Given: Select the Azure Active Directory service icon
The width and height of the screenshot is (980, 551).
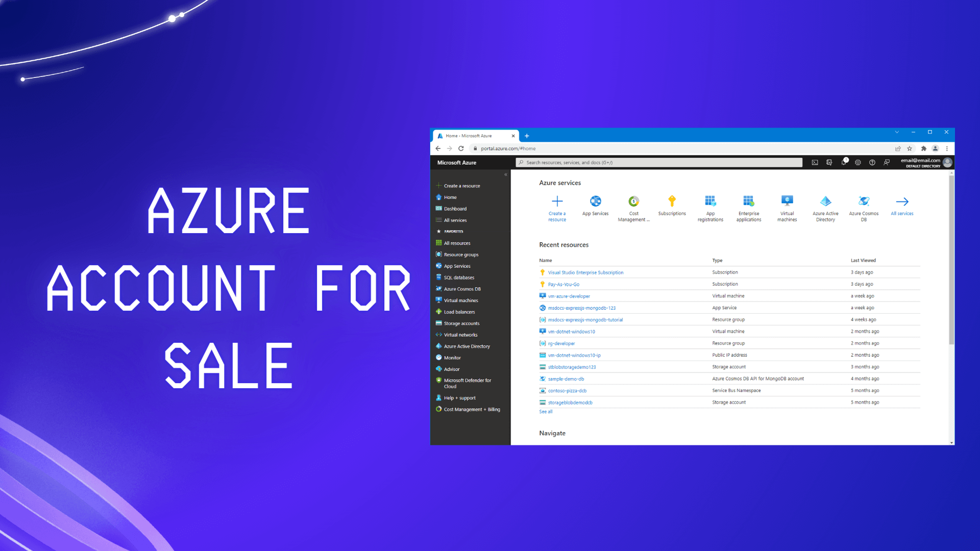Looking at the screenshot, I should click(x=825, y=202).
